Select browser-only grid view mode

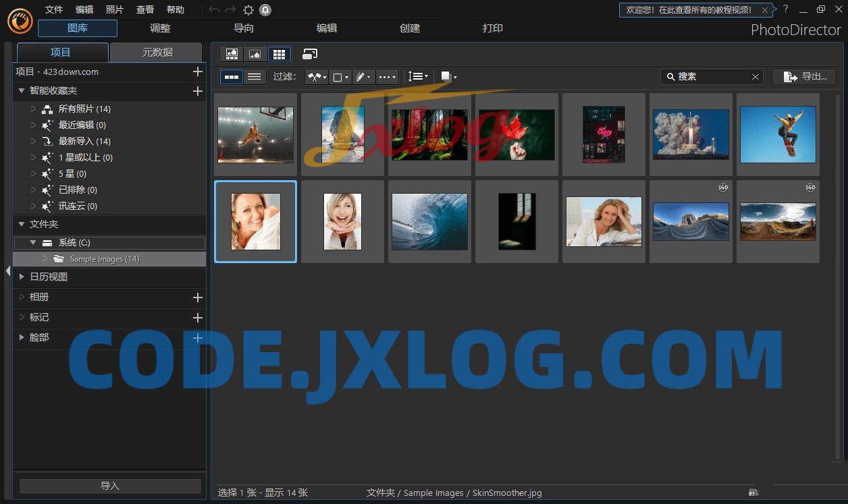[278, 54]
